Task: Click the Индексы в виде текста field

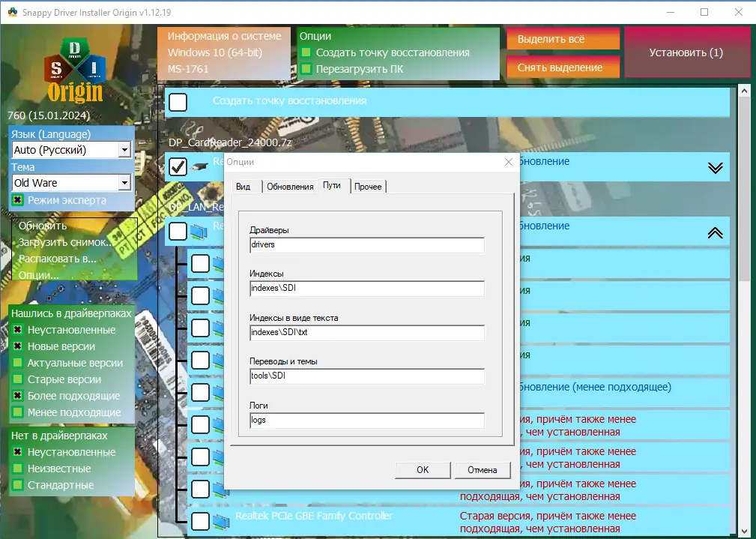Action: click(367, 333)
